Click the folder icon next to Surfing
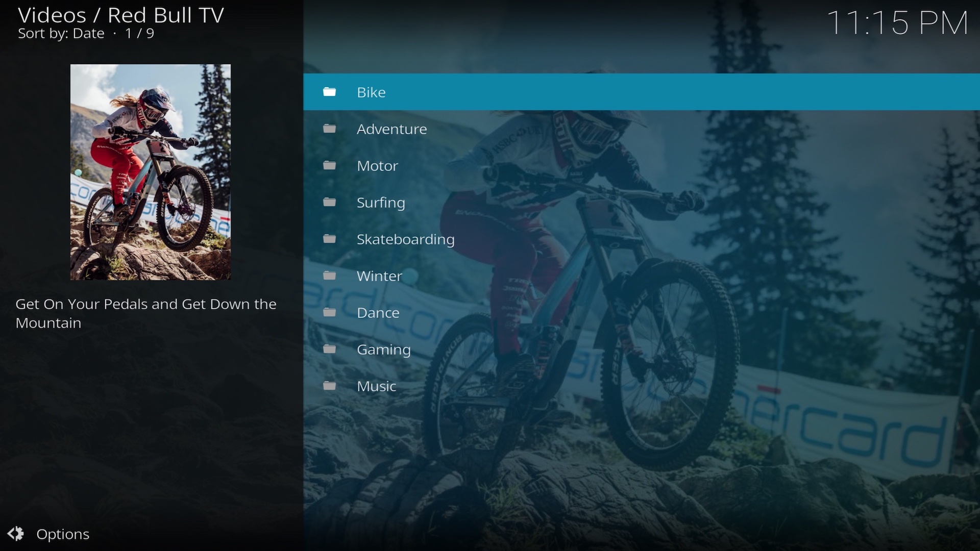 pyautogui.click(x=330, y=203)
